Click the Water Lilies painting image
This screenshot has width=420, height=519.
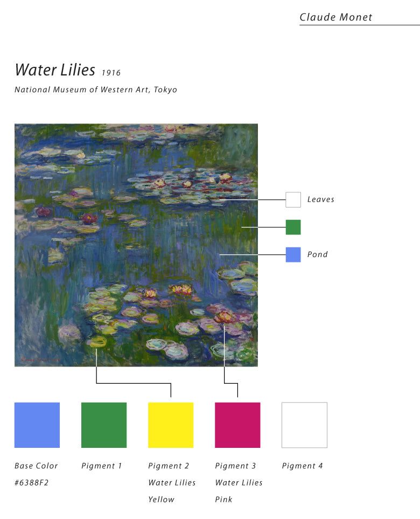(136, 245)
